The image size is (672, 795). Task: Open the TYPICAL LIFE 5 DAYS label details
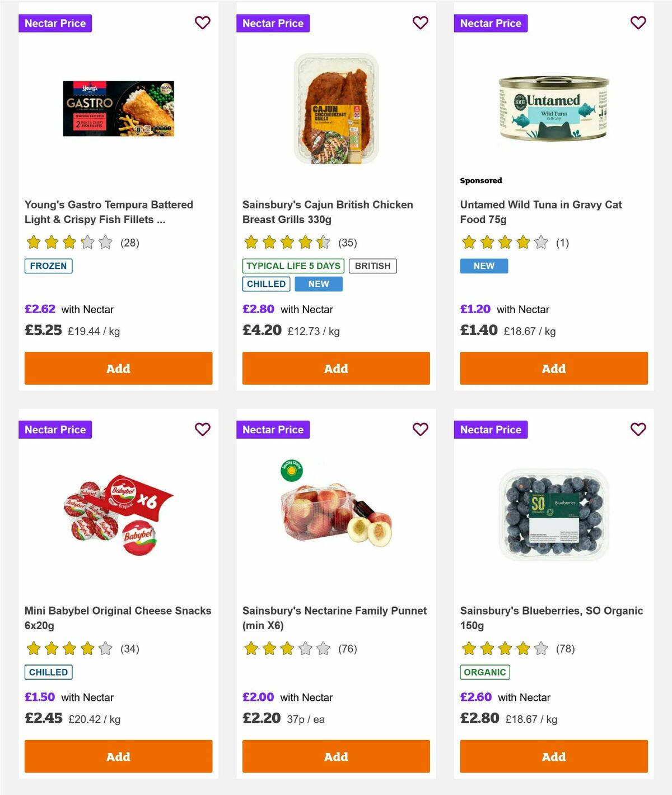pyautogui.click(x=292, y=266)
